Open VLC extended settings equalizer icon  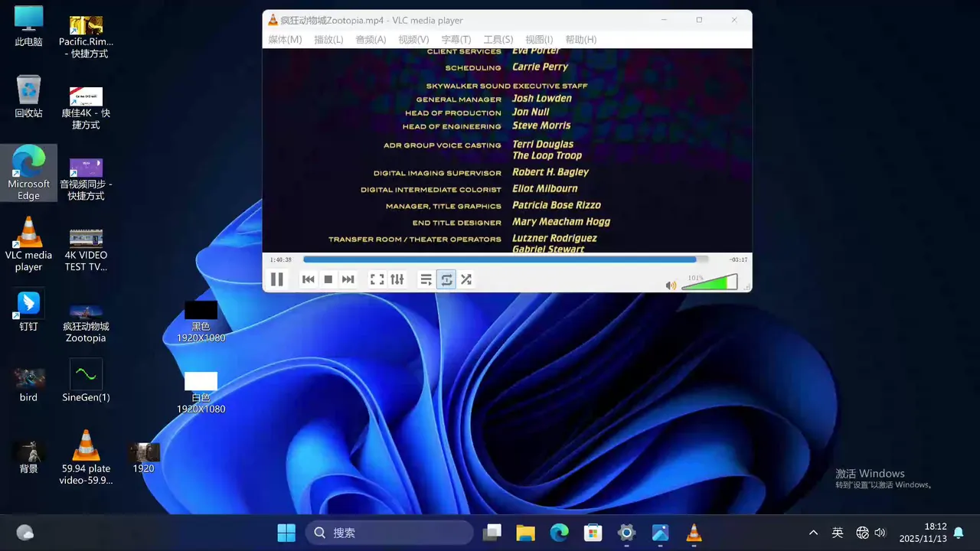(x=397, y=279)
